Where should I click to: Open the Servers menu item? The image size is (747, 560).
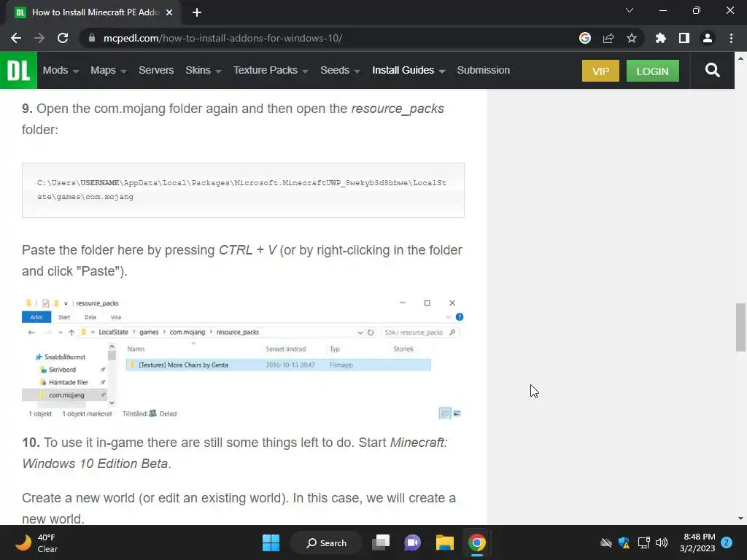(156, 71)
